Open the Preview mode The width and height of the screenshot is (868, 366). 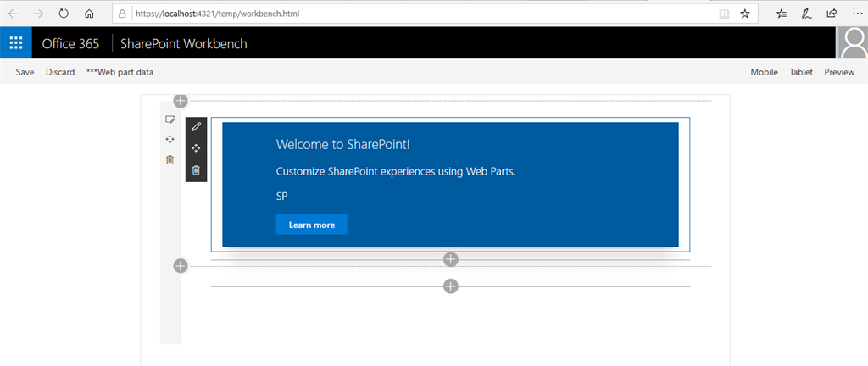[839, 72]
